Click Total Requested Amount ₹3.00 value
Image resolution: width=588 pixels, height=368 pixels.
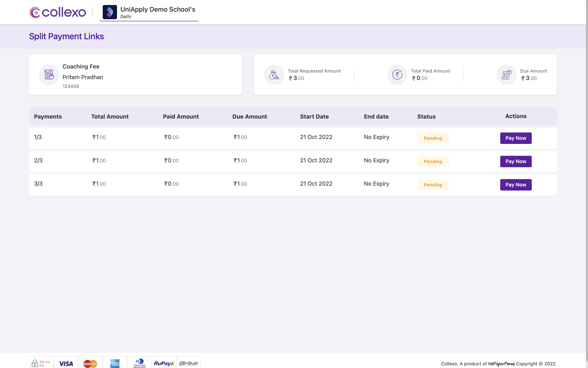296,78
